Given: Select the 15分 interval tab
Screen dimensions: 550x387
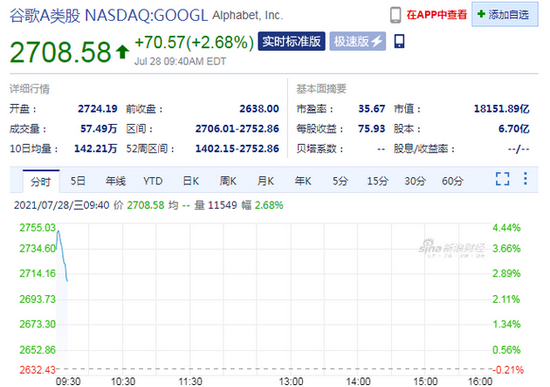Looking at the screenshot, I should click(378, 181).
